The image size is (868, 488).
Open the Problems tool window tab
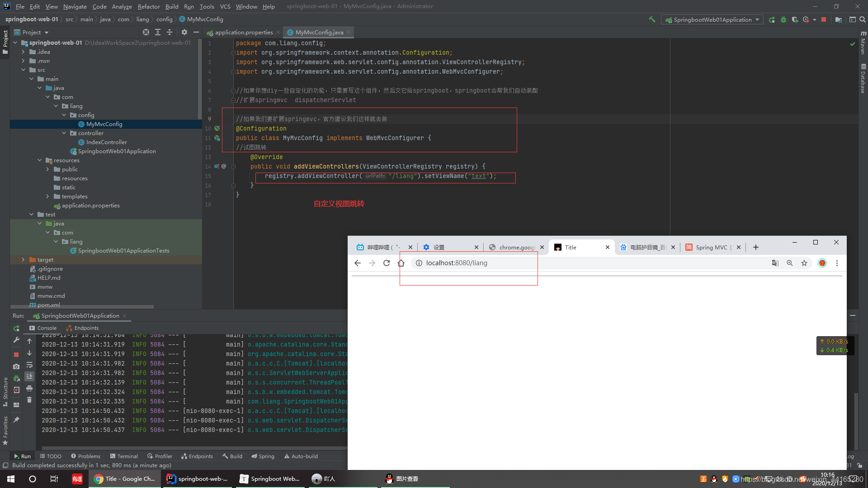[86, 456]
